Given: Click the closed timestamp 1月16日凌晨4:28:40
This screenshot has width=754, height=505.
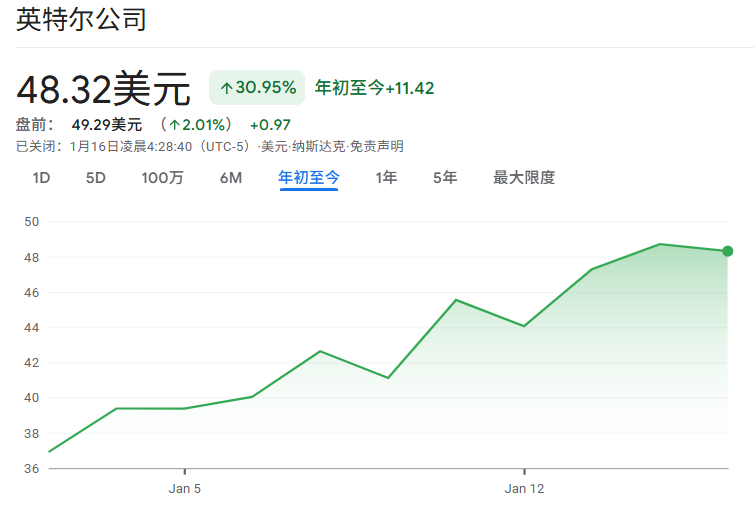Looking at the screenshot, I should coord(131,146).
